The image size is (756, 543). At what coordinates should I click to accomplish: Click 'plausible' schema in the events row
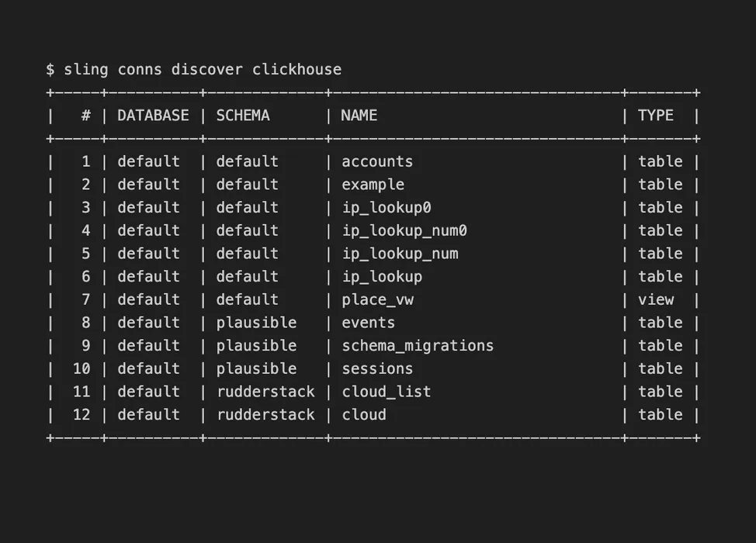tap(256, 323)
